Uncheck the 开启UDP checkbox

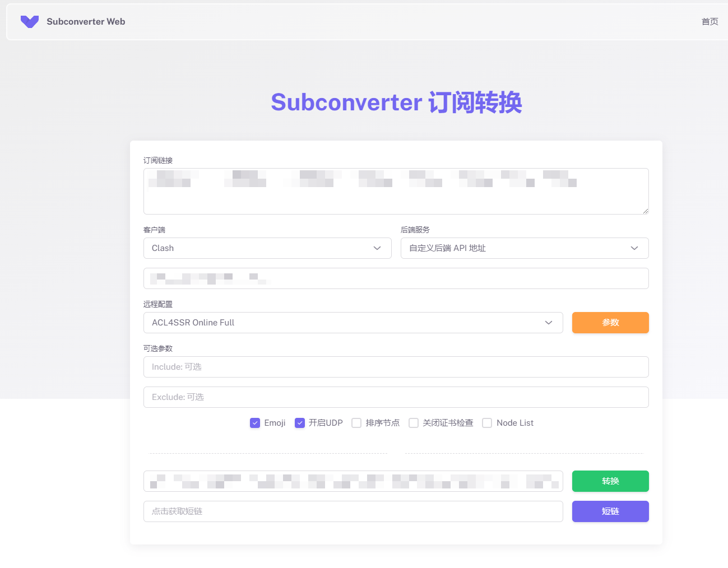300,423
